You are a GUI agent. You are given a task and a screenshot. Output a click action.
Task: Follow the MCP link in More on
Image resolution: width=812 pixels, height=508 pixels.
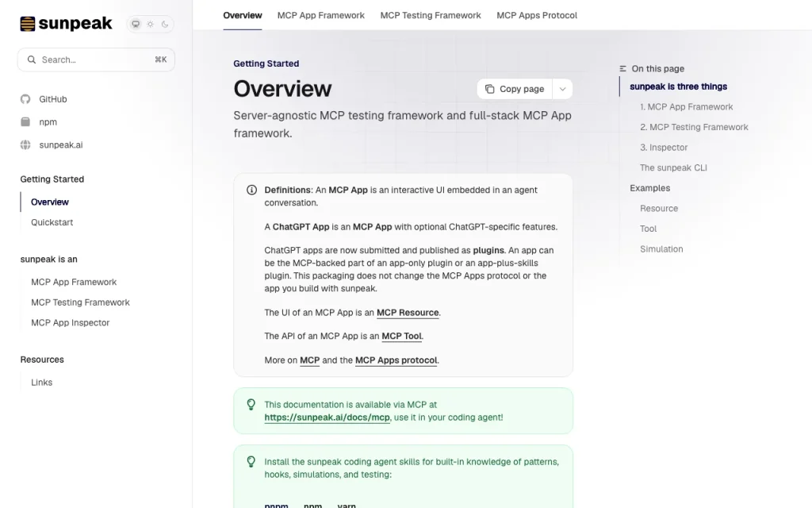click(x=310, y=360)
